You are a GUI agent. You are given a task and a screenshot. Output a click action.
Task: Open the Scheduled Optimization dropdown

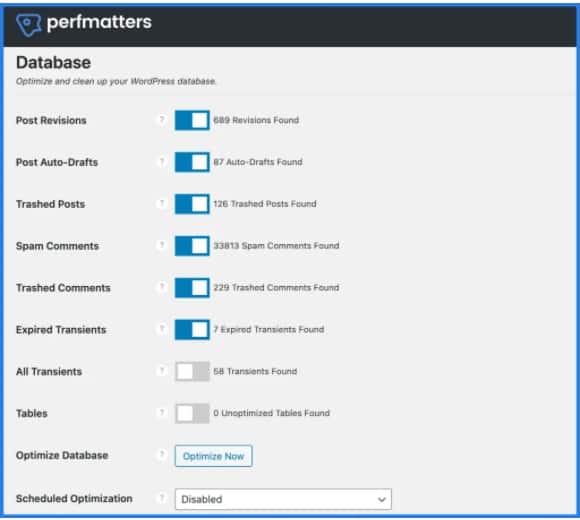click(x=283, y=499)
